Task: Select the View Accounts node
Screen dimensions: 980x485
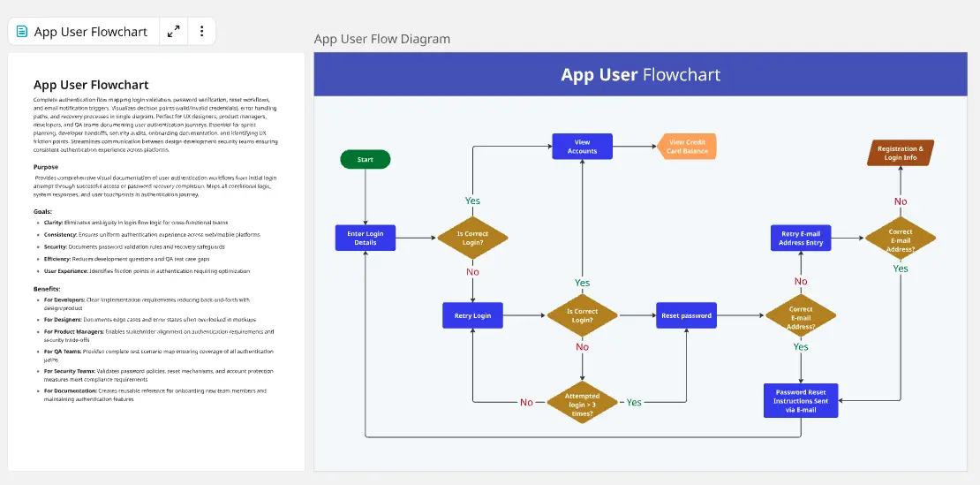Action: click(582, 147)
